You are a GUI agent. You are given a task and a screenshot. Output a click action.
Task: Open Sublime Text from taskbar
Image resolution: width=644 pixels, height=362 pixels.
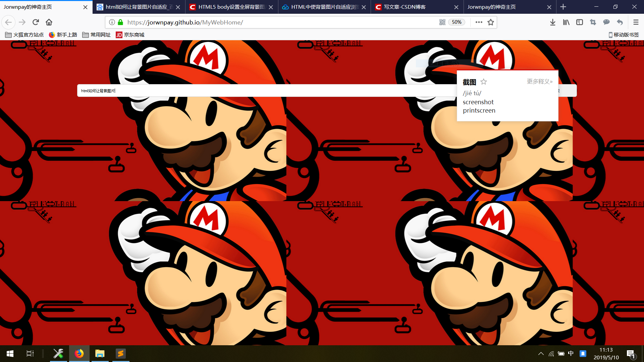click(x=121, y=354)
